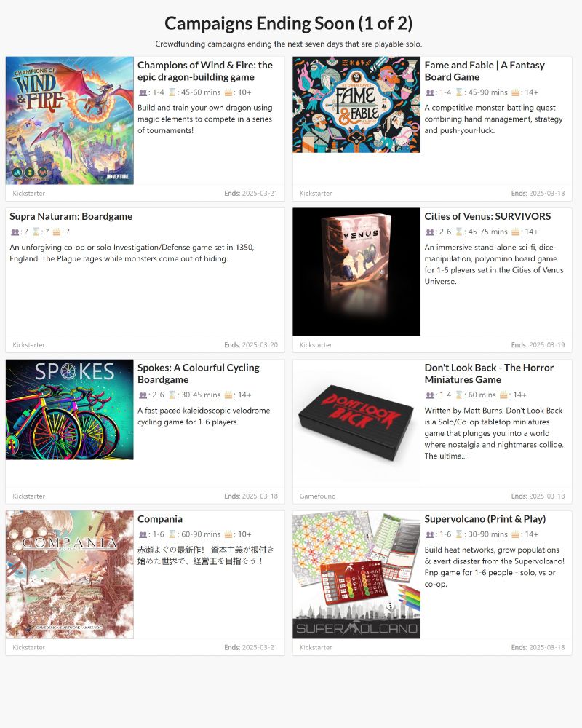
Task: Click the players icon on Compania card
Action: coord(143,534)
